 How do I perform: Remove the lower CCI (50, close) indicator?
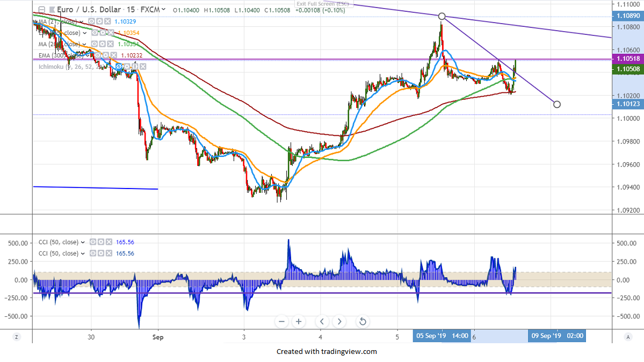pos(109,253)
